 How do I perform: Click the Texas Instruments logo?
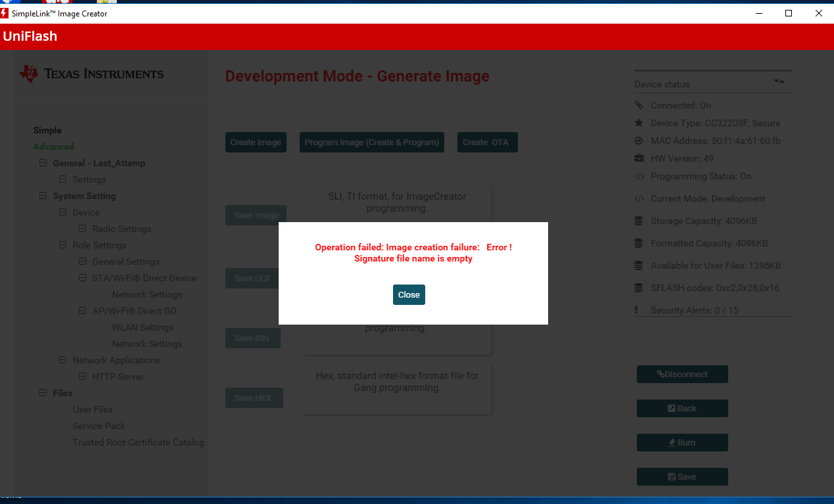(x=91, y=74)
